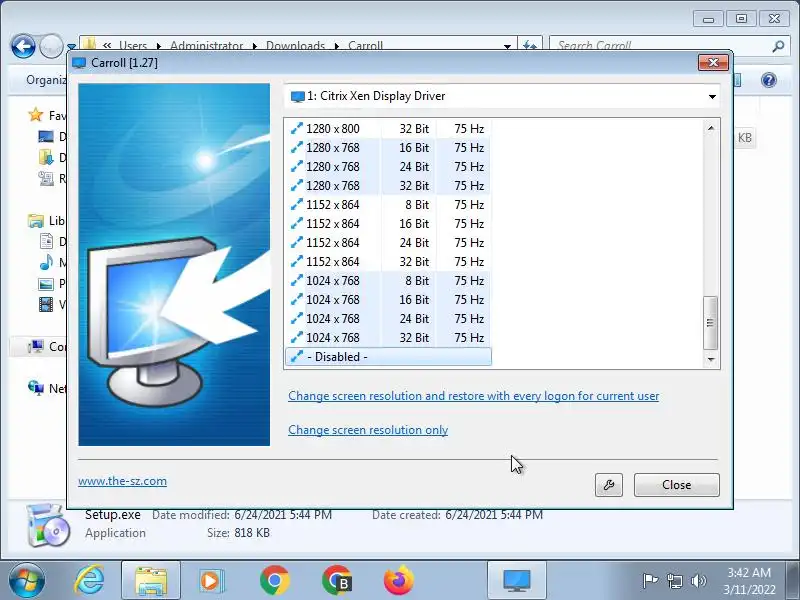Select 1152 x 864 8 Bit resolution
This screenshot has width=800, height=600.
coord(388,205)
